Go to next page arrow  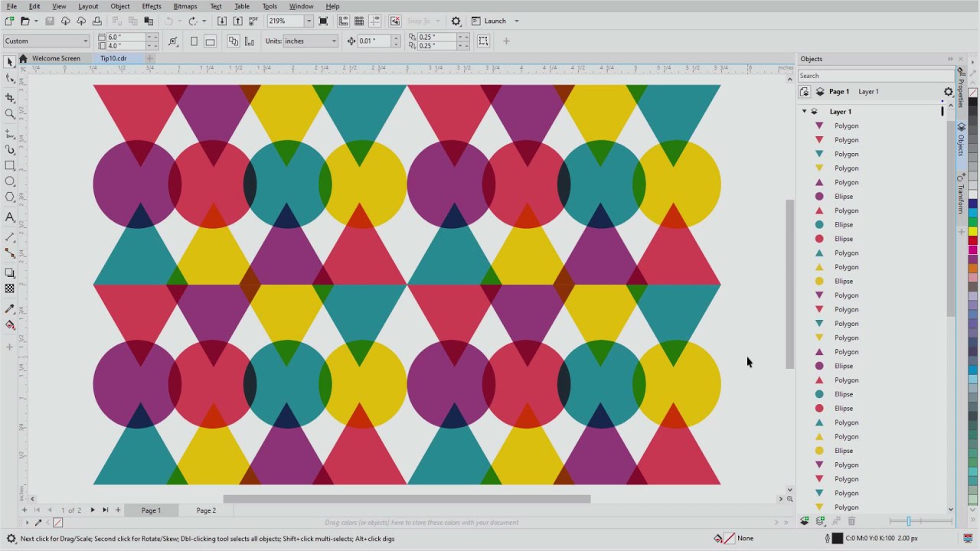click(93, 510)
